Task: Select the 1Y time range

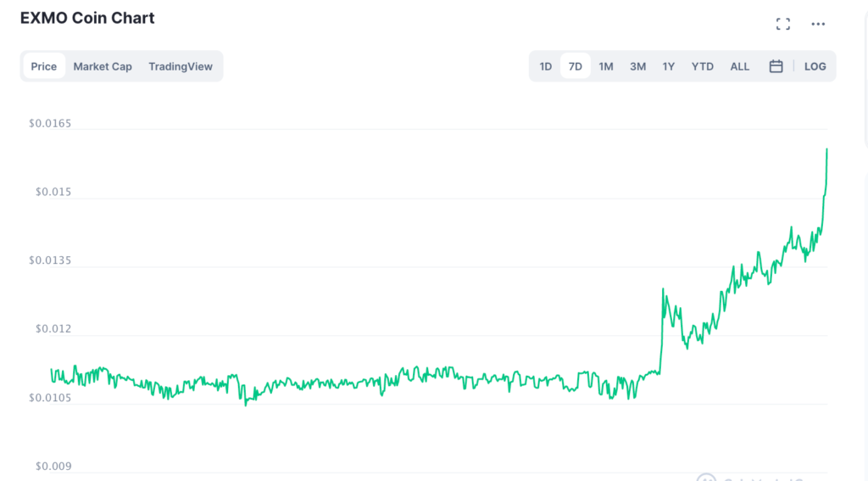Action: (669, 66)
